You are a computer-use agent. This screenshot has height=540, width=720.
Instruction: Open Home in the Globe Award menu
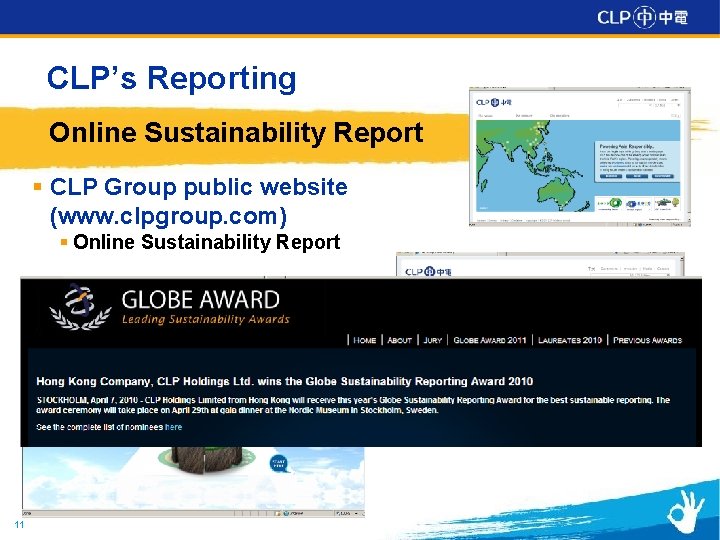(364, 340)
